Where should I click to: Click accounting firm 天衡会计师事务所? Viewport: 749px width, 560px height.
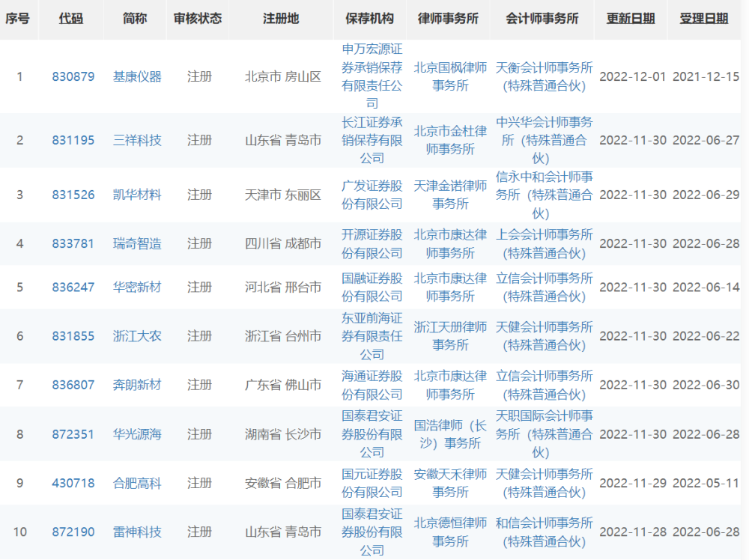544,76
